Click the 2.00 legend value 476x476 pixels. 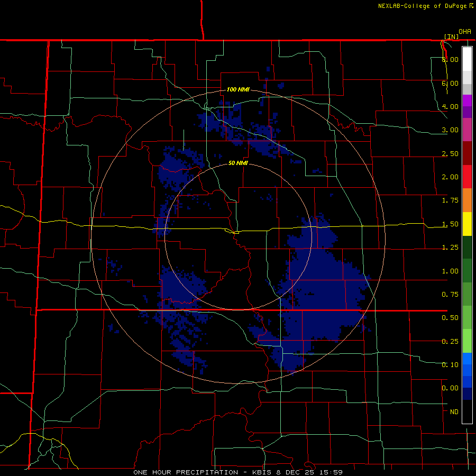450,177
